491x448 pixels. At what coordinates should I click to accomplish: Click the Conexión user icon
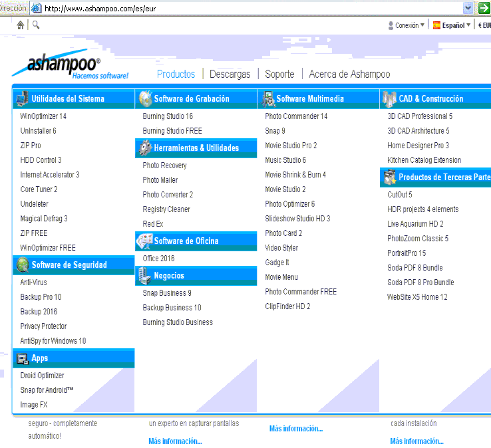pyautogui.click(x=391, y=25)
